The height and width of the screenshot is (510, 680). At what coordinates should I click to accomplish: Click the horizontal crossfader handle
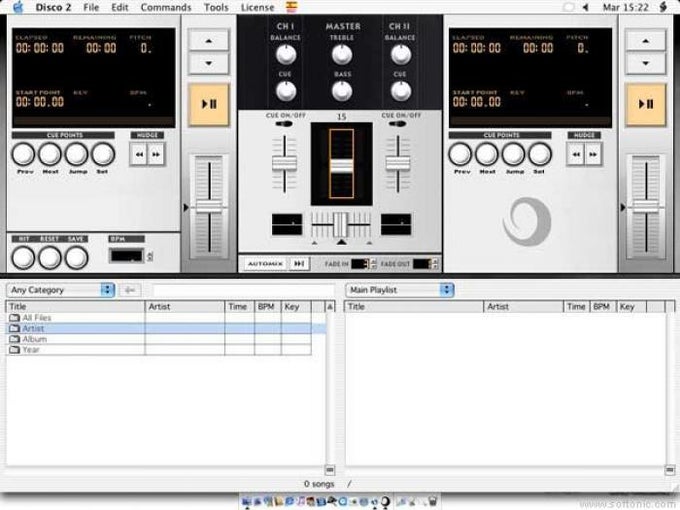pos(341,224)
